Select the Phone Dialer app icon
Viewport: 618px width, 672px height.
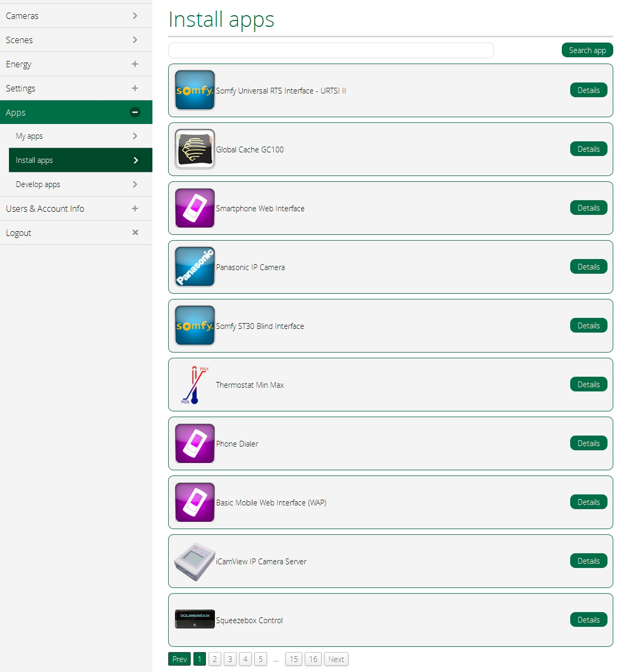pos(194,443)
